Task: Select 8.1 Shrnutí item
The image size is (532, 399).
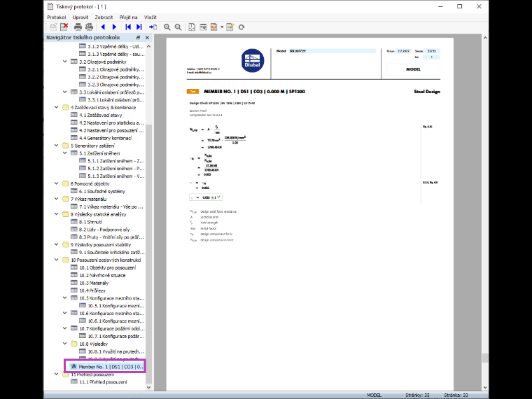Action: pos(90,222)
